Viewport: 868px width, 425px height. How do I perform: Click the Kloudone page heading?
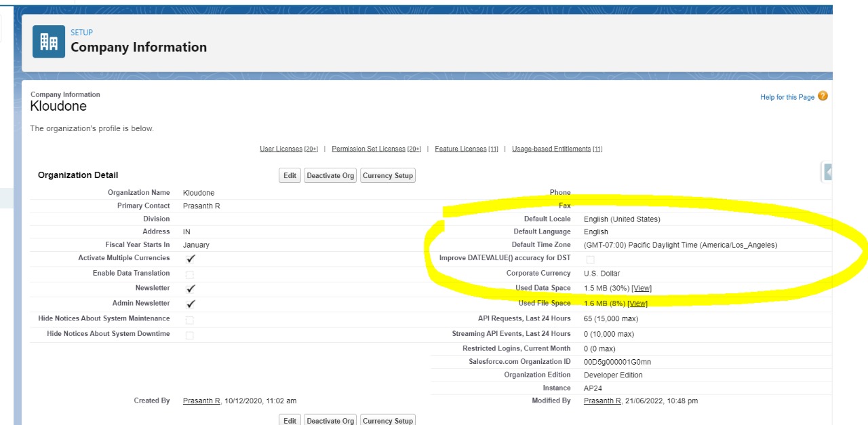[58, 107]
